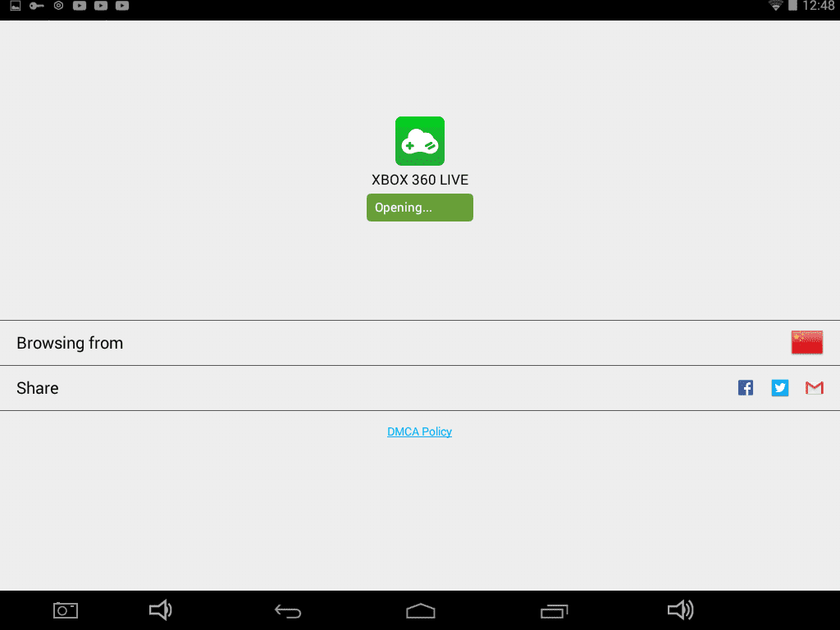Share via Gmail icon

814,387
